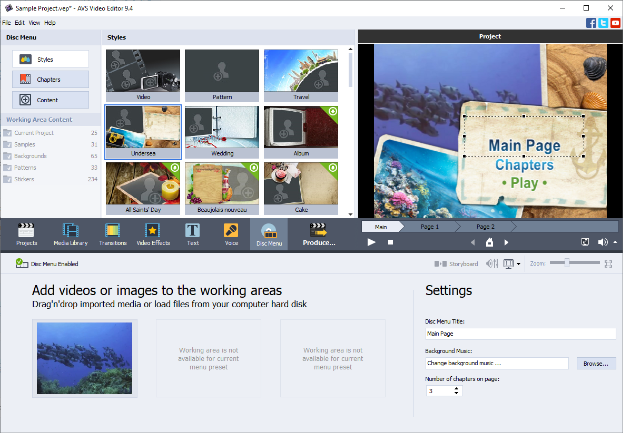This screenshot has height=434, width=624.
Task: Select the Chapters button in Disc Menu
Action: pyautogui.click(x=50, y=80)
